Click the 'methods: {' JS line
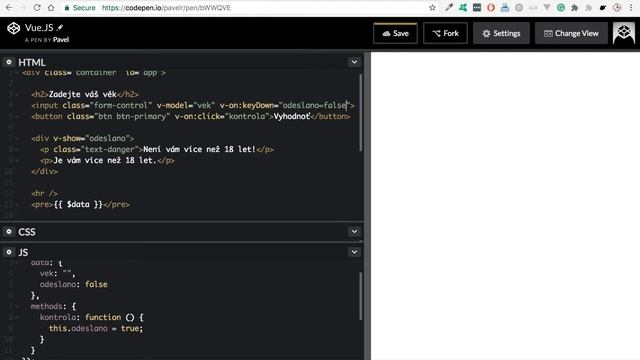The height and width of the screenshot is (360, 640). click(53, 306)
